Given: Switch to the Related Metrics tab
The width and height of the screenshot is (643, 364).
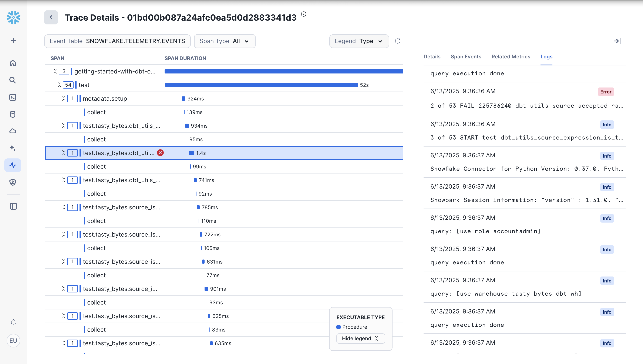Looking at the screenshot, I should [511, 57].
